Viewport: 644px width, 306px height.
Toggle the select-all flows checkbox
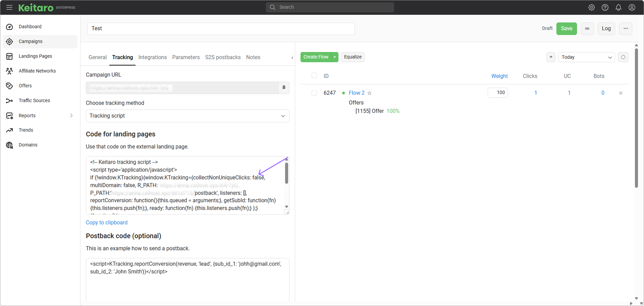(314, 76)
